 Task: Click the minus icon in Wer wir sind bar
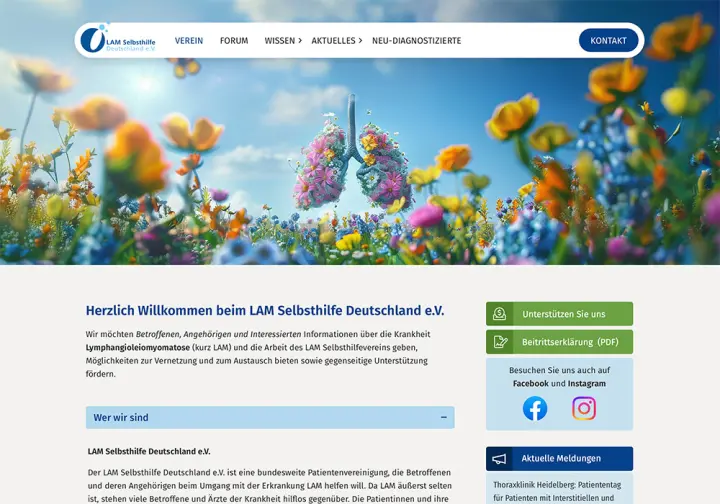[x=444, y=417]
